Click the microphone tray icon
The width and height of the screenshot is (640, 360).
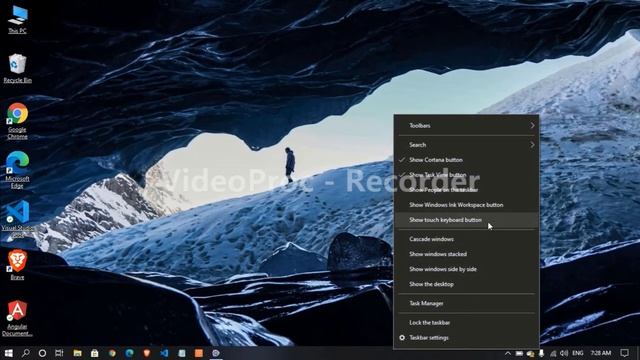pyautogui.click(x=541, y=353)
